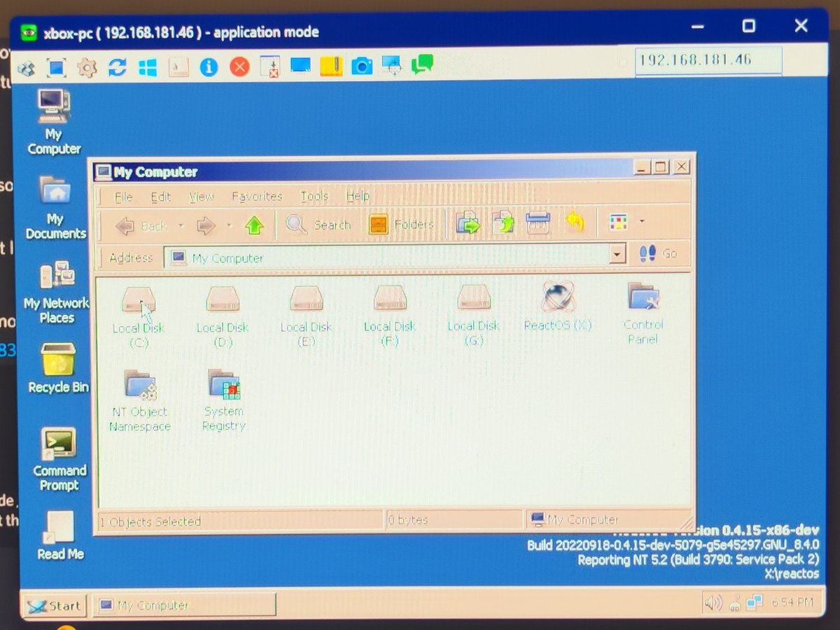Image resolution: width=840 pixels, height=630 pixels.
Task: Click the Ctrl-Alt-Del keyboard icon
Action: point(178,67)
